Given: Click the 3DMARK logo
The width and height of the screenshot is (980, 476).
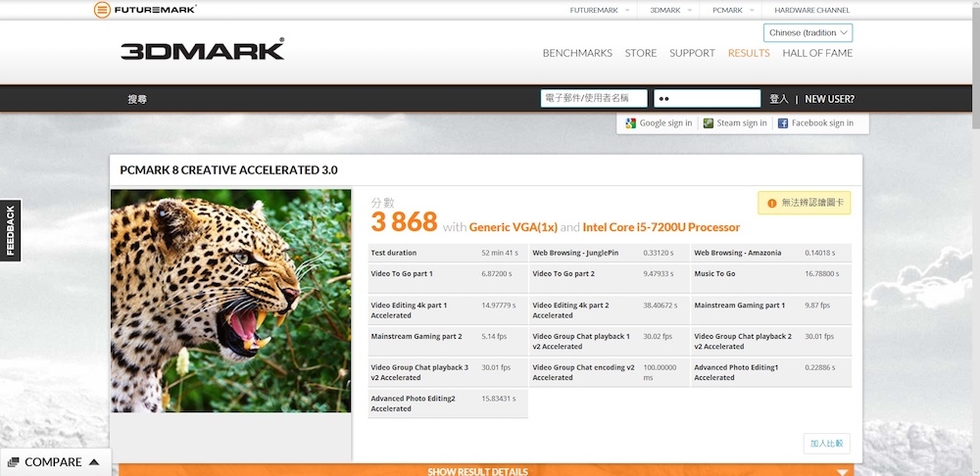Looking at the screenshot, I should pyautogui.click(x=202, y=50).
